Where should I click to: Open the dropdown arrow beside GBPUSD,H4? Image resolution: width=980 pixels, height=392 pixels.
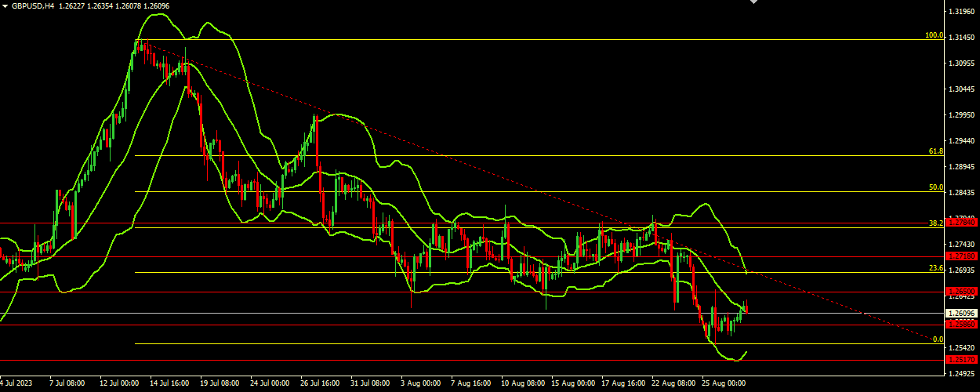(x=5, y=5)
